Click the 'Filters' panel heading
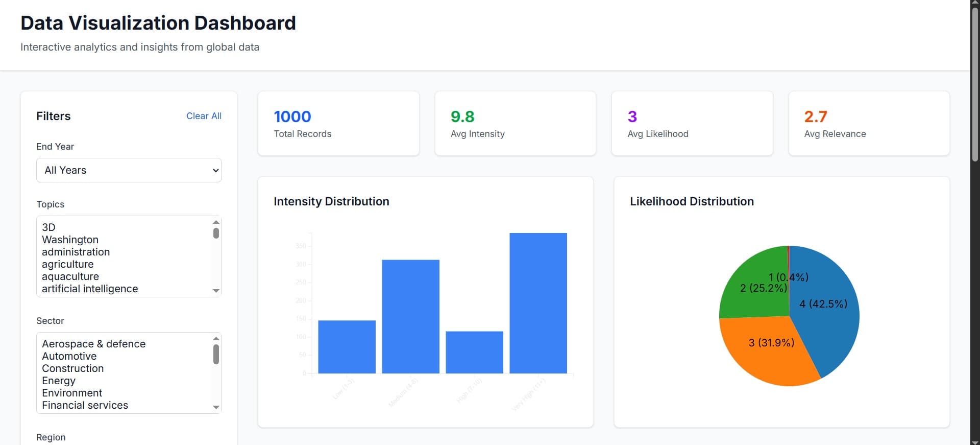Screen dimensions: 980x445 pos(54,116)
